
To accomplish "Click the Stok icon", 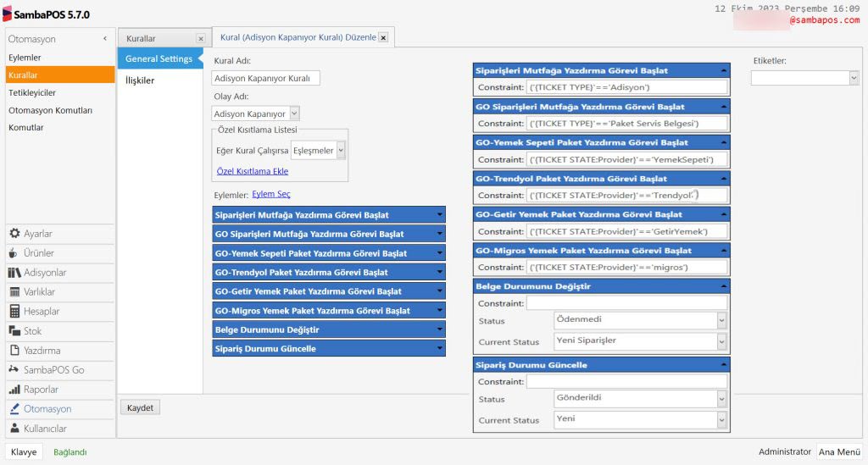I will pos(14,330).
